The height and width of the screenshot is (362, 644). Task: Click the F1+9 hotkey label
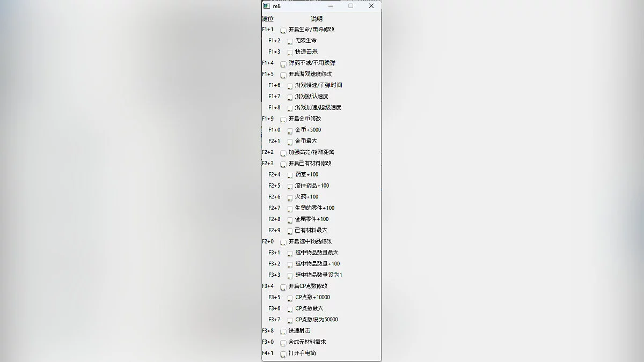click(x=268, y=119)
